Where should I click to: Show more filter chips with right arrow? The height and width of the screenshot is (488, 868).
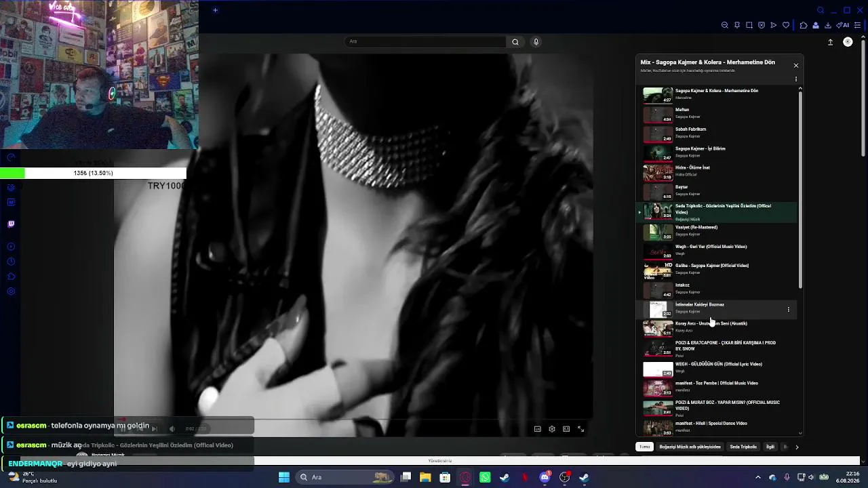coord(797,447)
